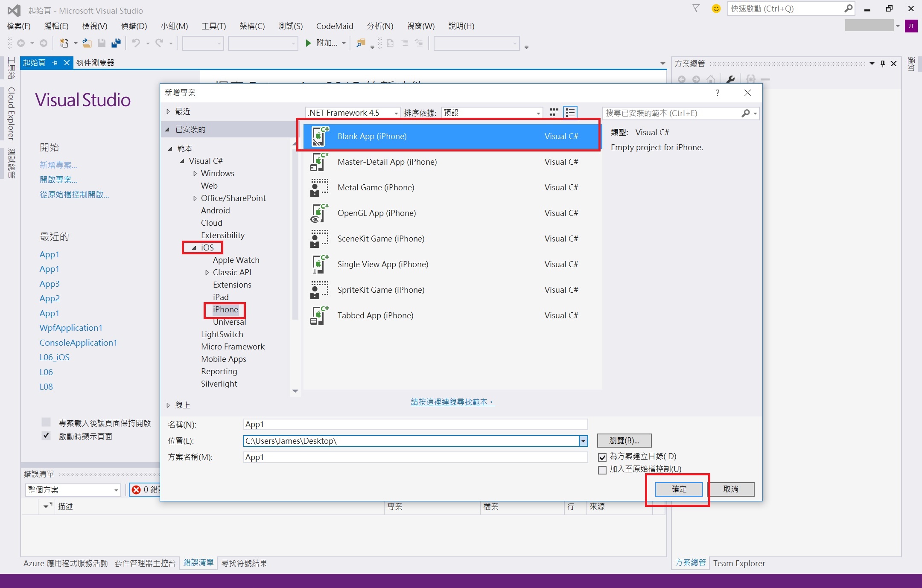Select the Apple Watch tree item

(236, 260)
